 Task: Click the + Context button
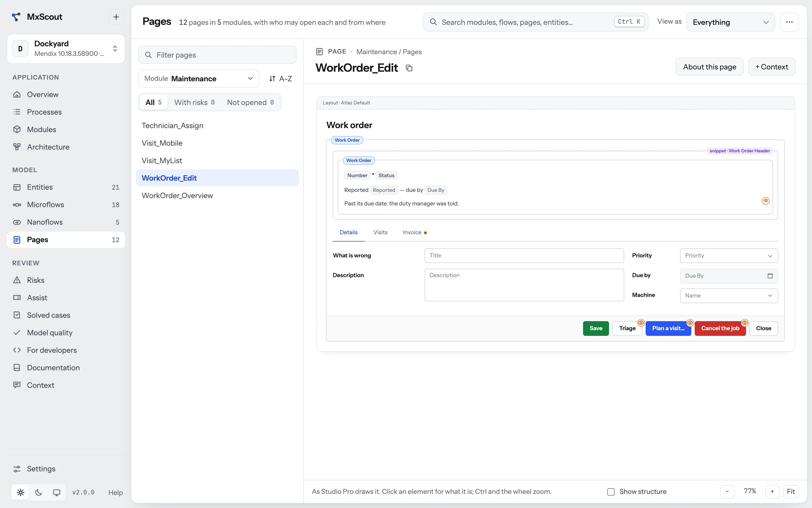click(772, 67)
